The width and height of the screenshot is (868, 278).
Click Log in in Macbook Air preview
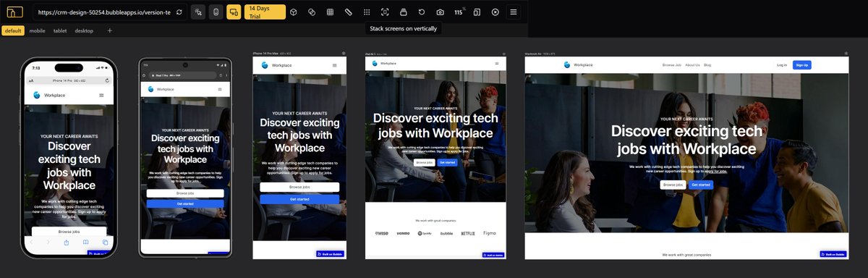point(782,65)
